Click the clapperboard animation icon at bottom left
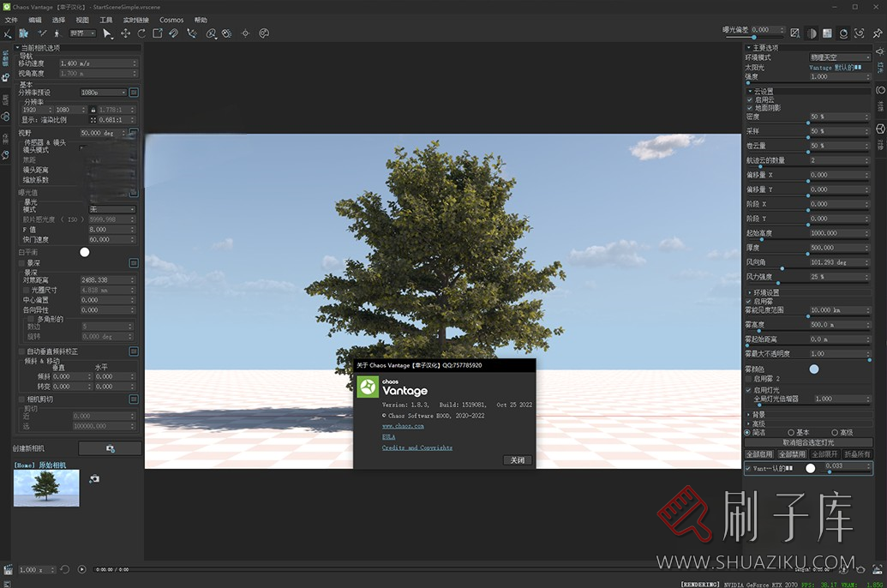 [8, 569]
